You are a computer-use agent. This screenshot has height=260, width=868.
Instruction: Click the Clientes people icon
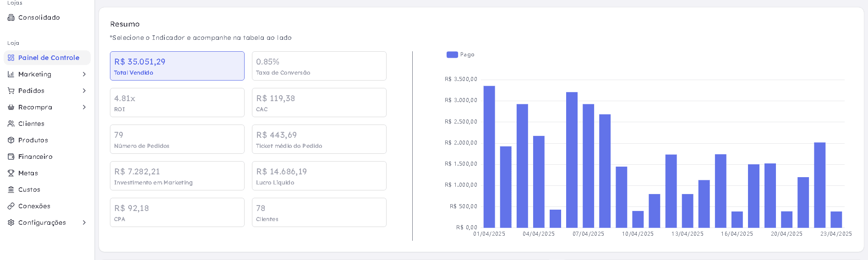click(x=11, y=124)
